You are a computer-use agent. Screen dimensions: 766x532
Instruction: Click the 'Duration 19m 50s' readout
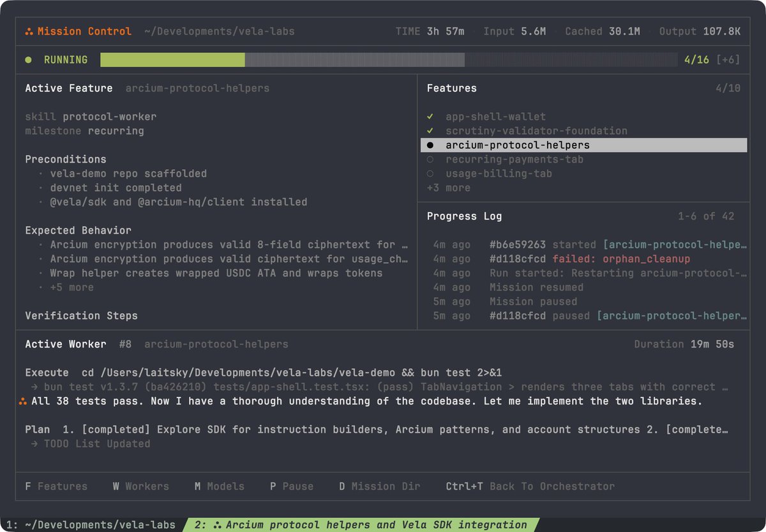tap(684, 344)
